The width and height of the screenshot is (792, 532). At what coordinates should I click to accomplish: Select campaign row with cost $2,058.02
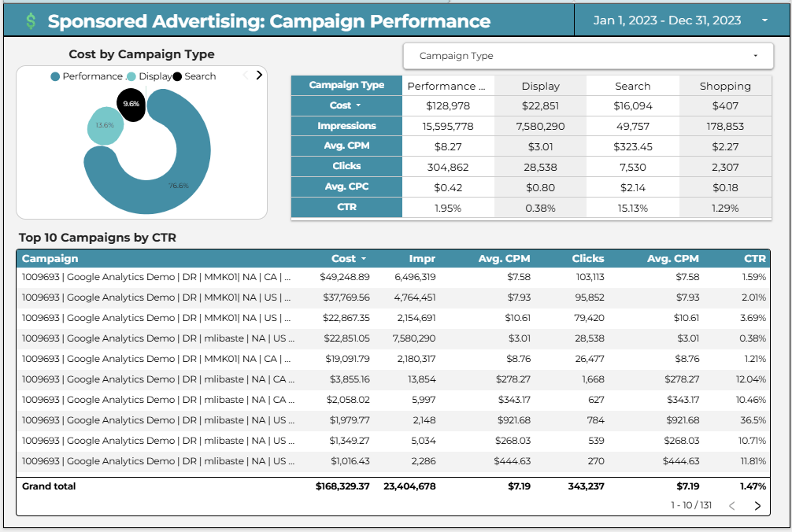coord(393,400)
